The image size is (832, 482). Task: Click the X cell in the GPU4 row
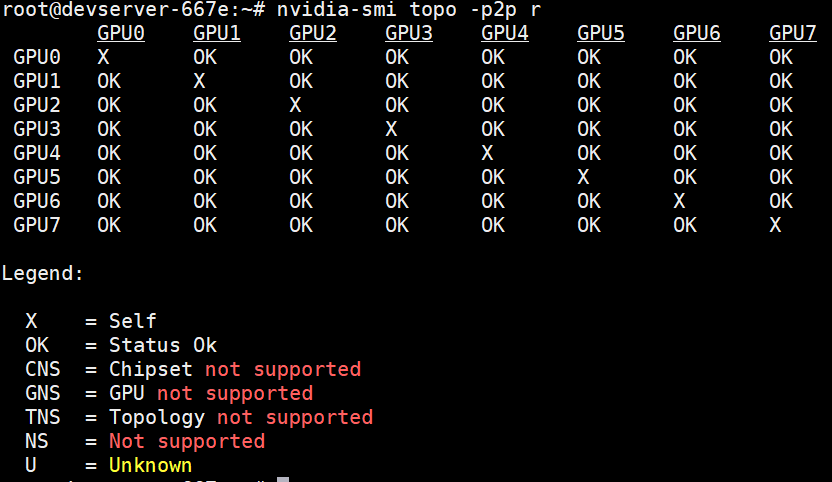coord(487,153)
